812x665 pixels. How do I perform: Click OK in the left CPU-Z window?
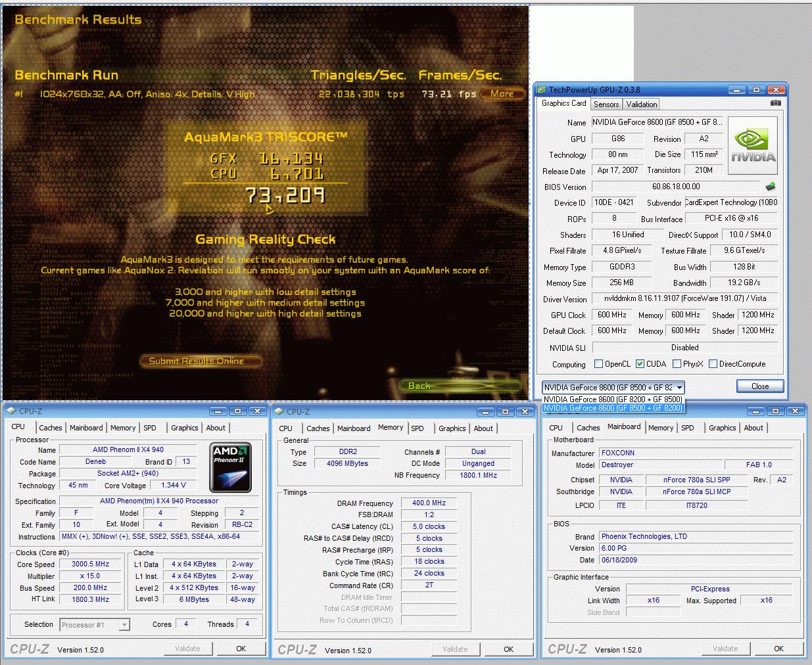(241, 649)
